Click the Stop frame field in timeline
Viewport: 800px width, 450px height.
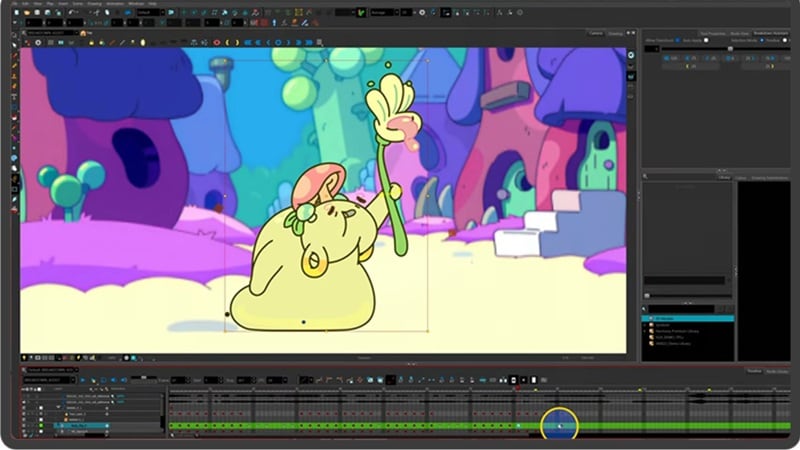pos(244,380)
